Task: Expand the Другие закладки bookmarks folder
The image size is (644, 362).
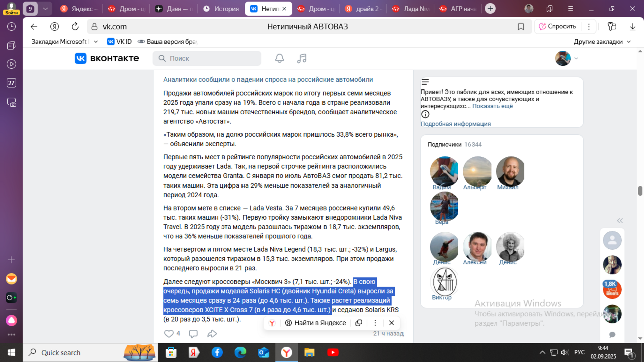Action: coord(602,42)
